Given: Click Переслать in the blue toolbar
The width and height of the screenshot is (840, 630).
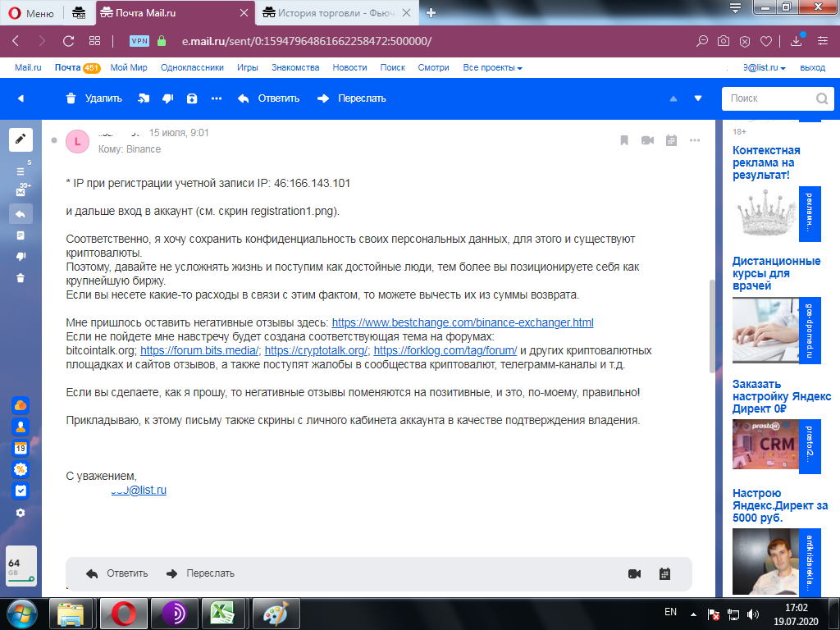Looking at the screenshot, I should [351, 98].
